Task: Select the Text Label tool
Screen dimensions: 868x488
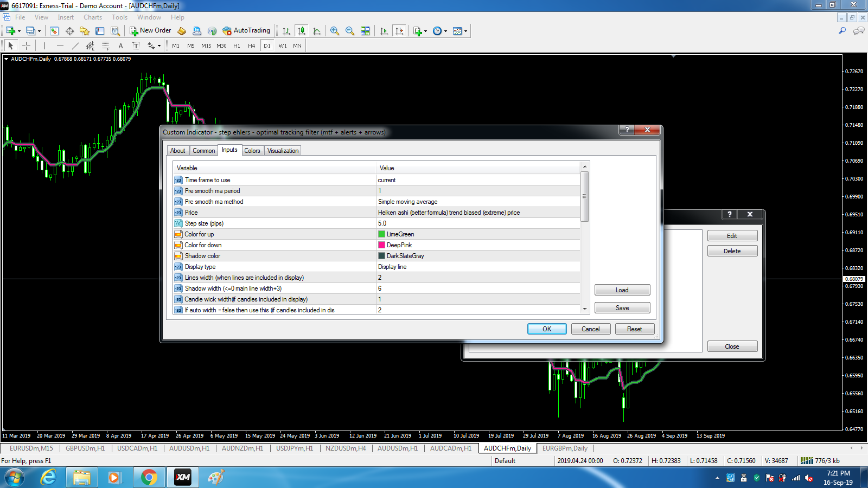Action: tap(136, 46)
